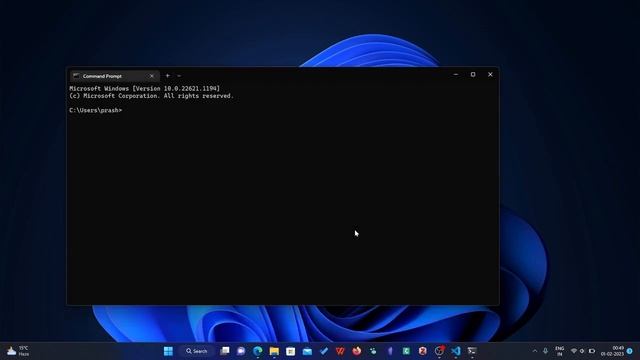The width and height of the screenshot is (640, 360).
Task: Maximize the terminal window
Action: tap(473, 75)
